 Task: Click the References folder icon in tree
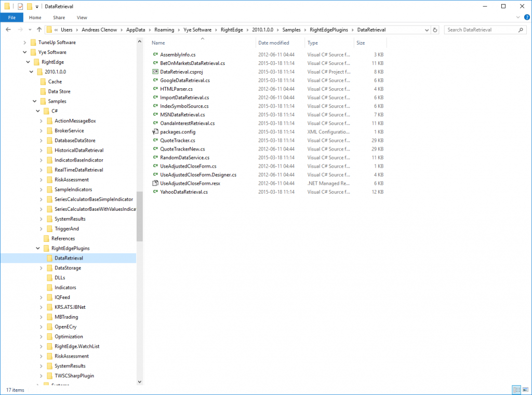click(x=46, y=239)
